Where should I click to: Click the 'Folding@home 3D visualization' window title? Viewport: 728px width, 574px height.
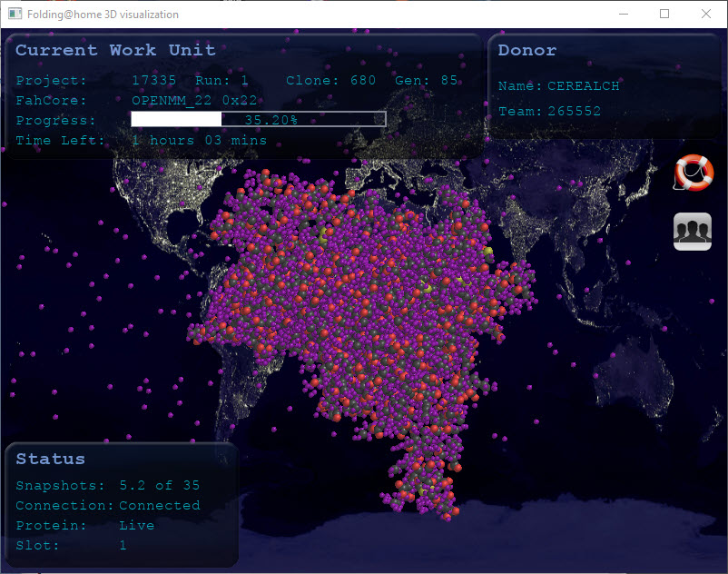point(103,15)
